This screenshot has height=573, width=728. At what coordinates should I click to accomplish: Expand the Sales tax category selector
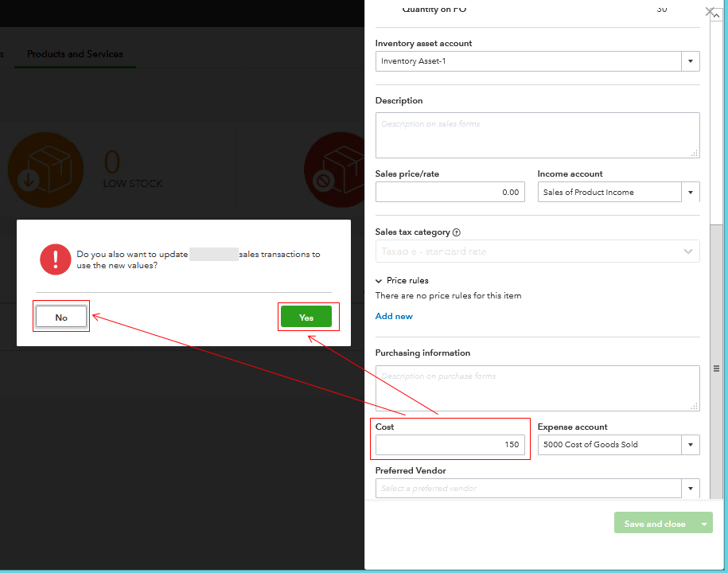click(x=537, y=251)
